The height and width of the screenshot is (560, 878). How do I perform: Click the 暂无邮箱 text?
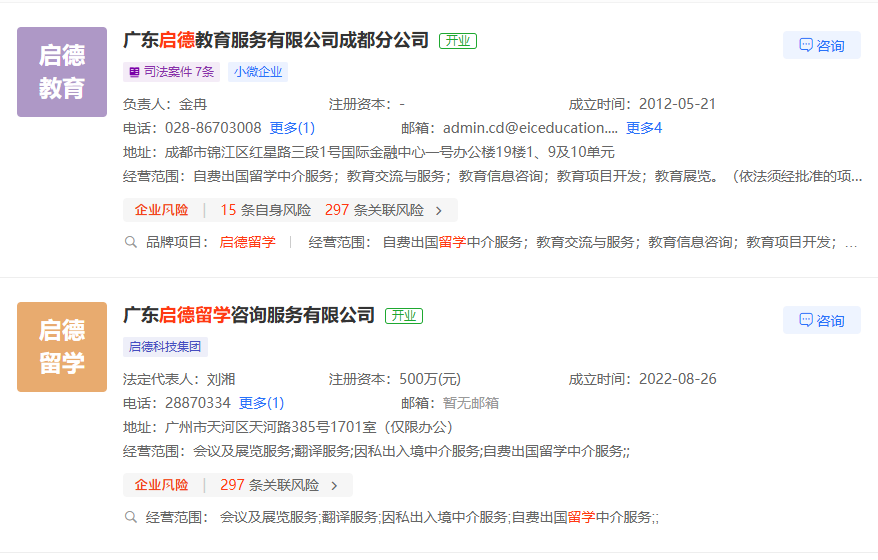pos(471,403)
